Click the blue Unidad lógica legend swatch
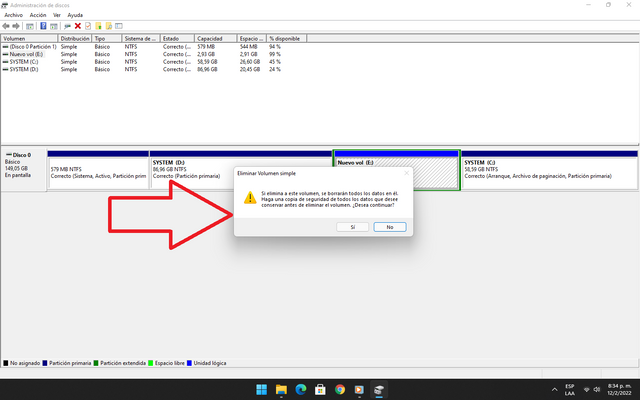The width and height of the screenshot is (640, 400). [189, 363]
